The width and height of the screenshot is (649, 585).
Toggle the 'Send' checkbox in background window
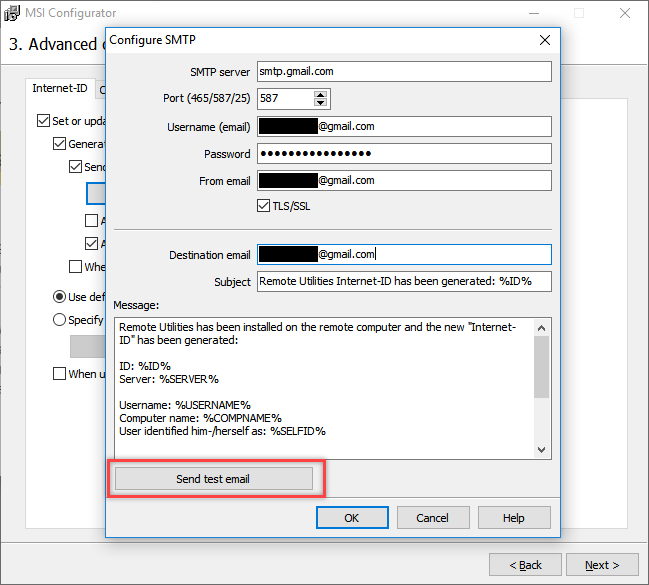tap(75, 167)
